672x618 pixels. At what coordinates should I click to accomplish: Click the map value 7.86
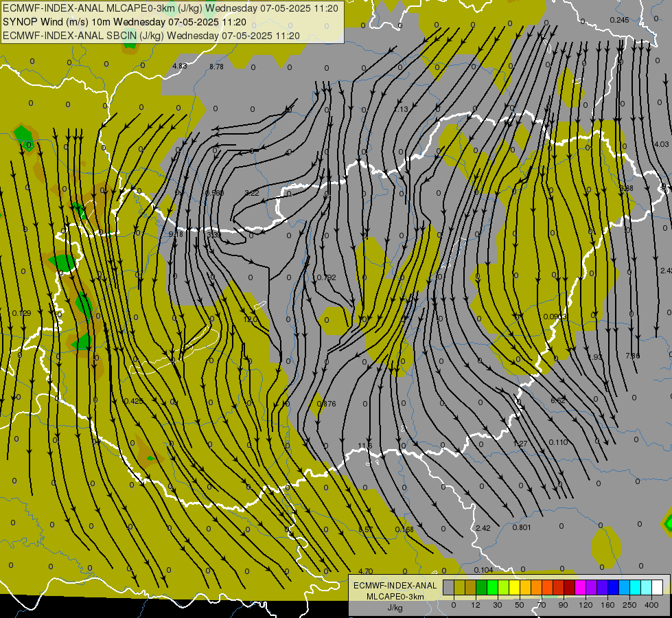point(633,356)
